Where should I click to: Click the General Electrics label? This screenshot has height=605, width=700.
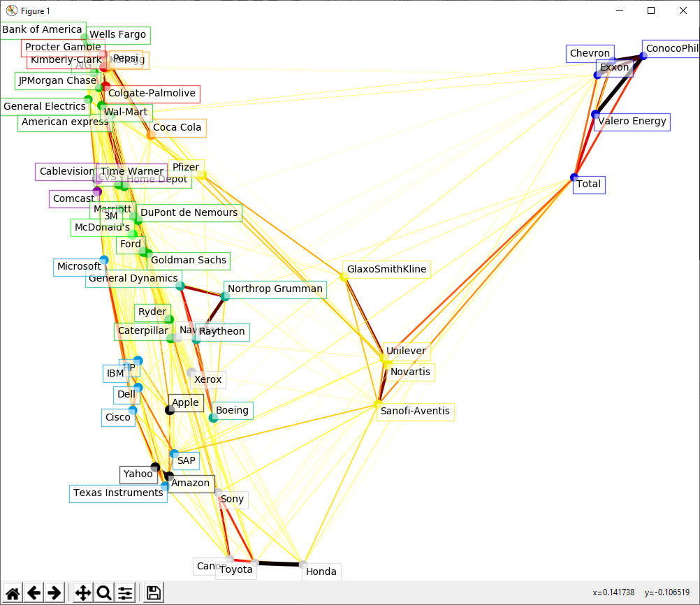coord(45,106)
